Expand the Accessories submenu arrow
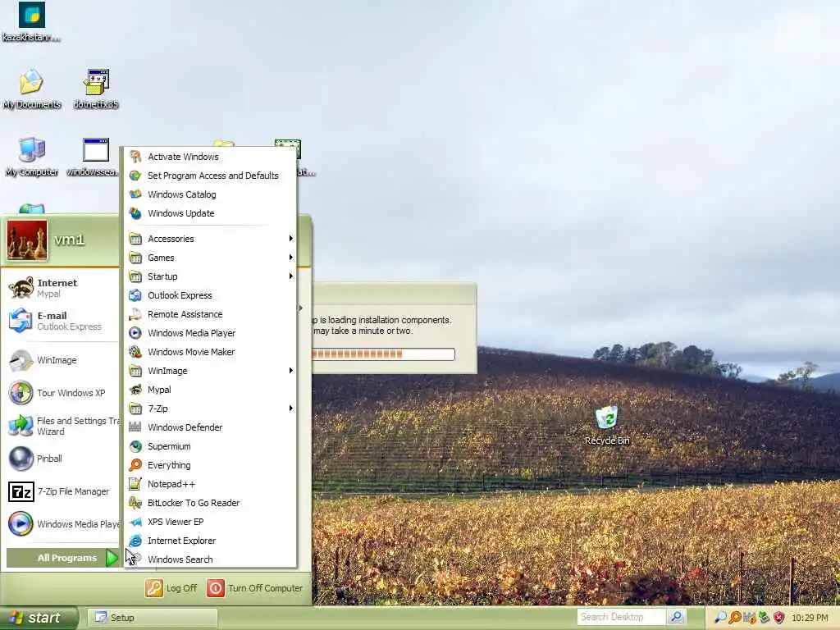The image size is (840, 630). [291, 239]
